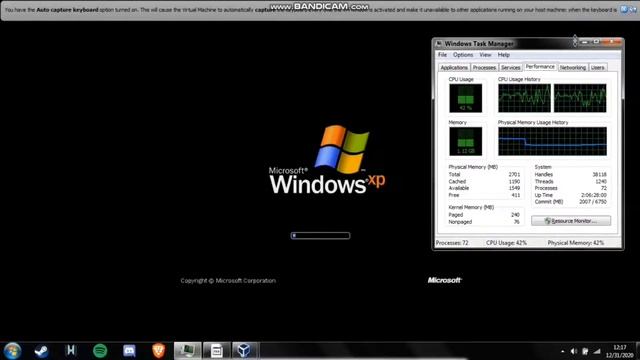Launch the H app taskbar icon

tap(71, 350)
